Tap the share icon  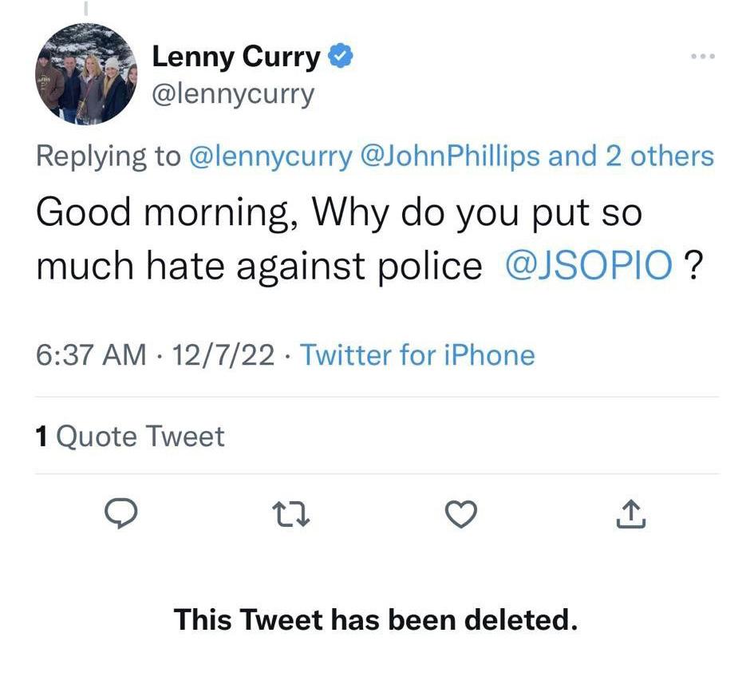pyautogui.click(x=630, y=516)
